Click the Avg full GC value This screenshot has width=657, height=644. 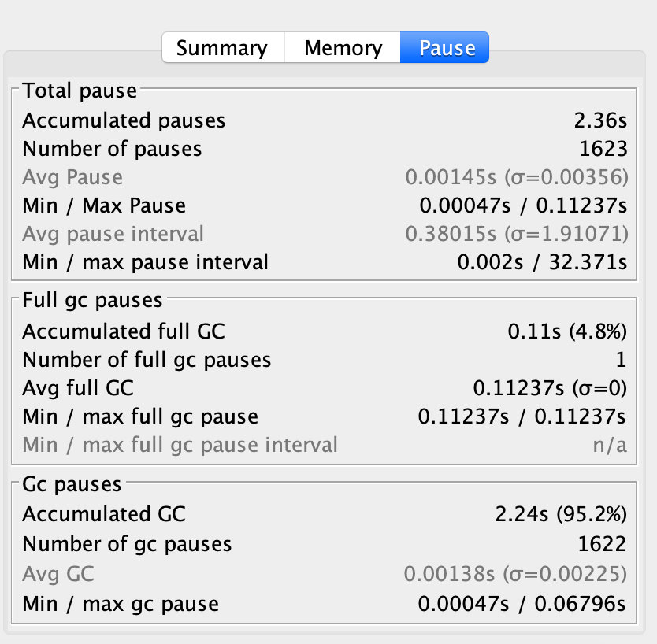pyautogui.click(x=550, y=388)
